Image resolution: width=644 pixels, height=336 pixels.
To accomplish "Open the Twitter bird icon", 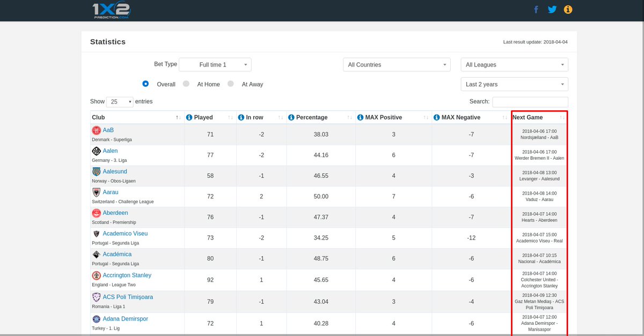I will coord(552,9).
